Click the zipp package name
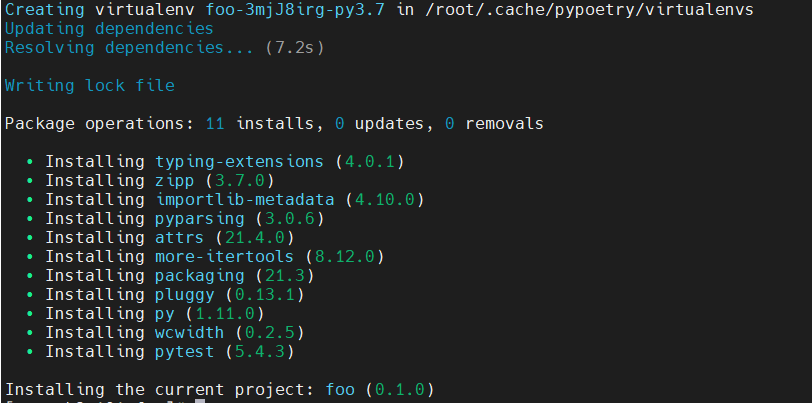Screen dimensions: 812x403 click(175, 180)
